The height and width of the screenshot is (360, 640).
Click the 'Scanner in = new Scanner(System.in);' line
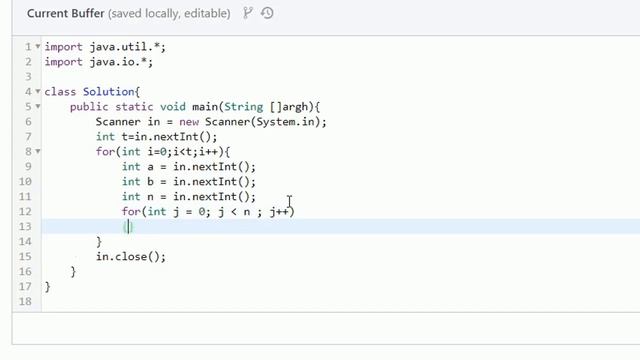pos(211,122)
